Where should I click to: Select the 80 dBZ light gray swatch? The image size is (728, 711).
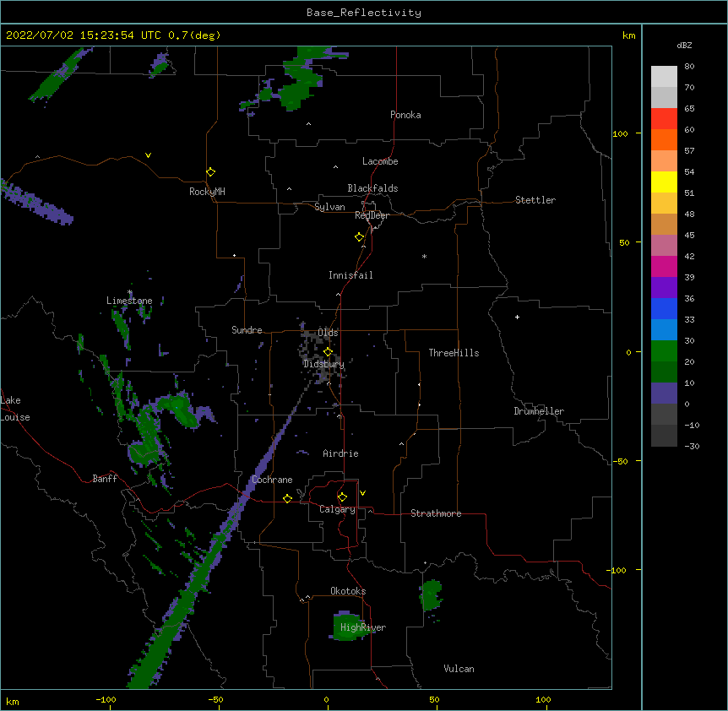tap(664, 77)
